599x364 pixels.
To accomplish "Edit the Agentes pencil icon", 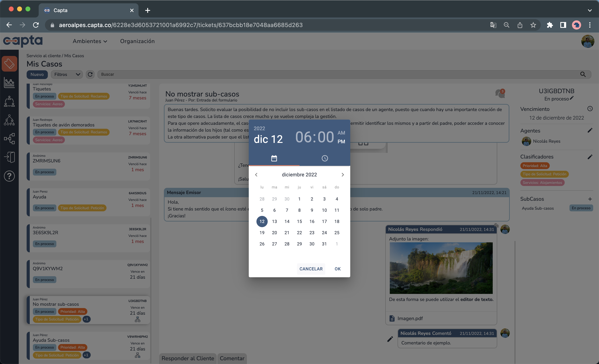I will pos(590,131).
